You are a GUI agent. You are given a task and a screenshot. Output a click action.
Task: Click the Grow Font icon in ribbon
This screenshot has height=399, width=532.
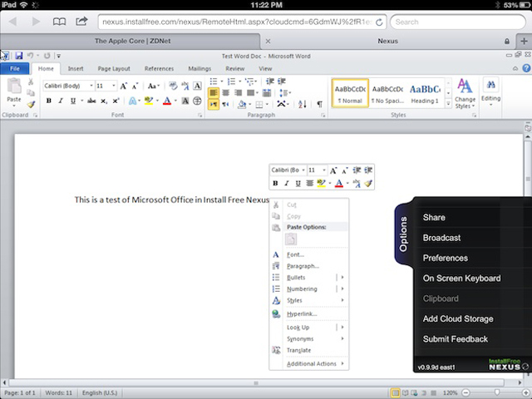[x=124, y=86]
